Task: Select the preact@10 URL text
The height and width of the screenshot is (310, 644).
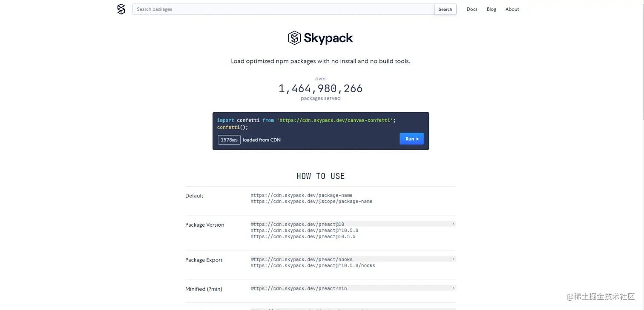Action: (297, 224)
